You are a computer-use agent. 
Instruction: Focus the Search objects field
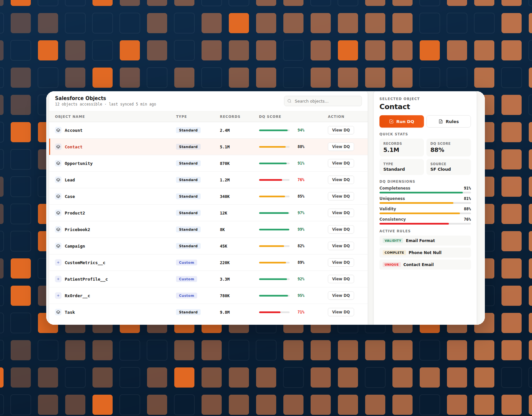(323, 101)
